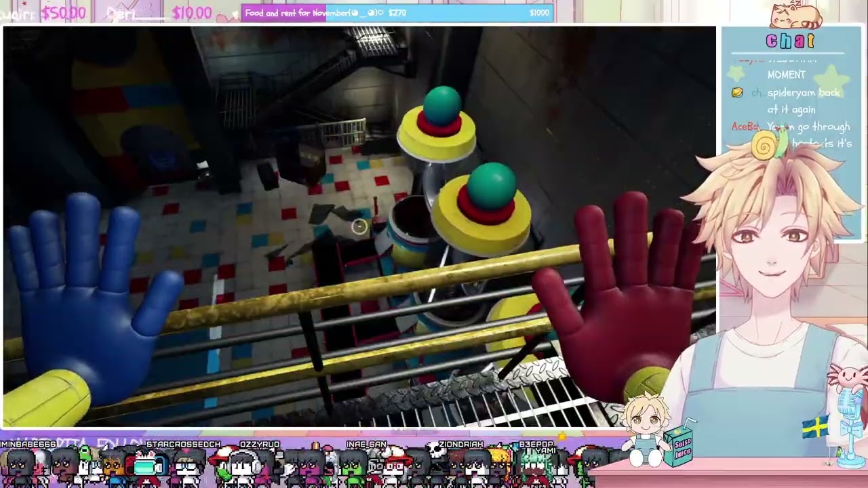The width and height of the screenshot is (868, 488).
Task: Click the $270 current goal amount
Action: (397, 13)
